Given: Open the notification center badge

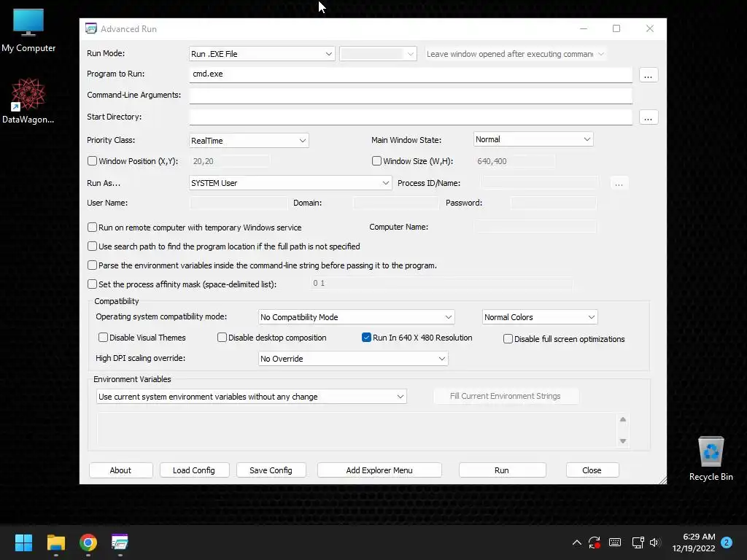Looking at the screenshot, I should 727,542.
